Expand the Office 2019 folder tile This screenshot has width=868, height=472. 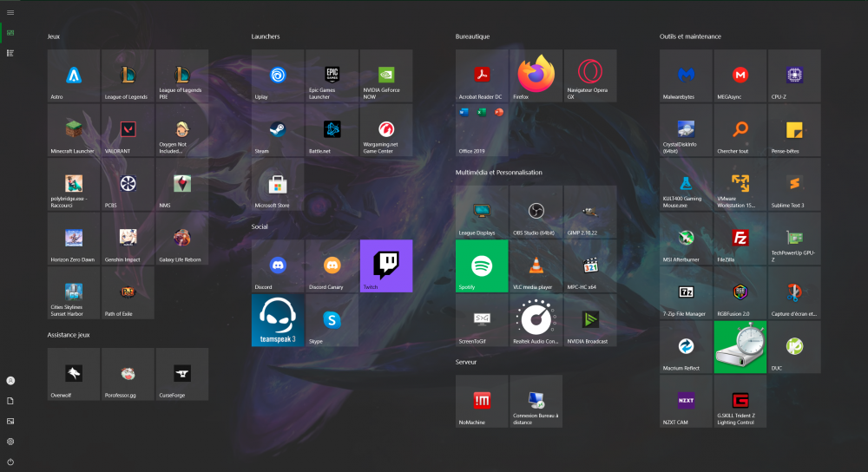tap(482, 130)
